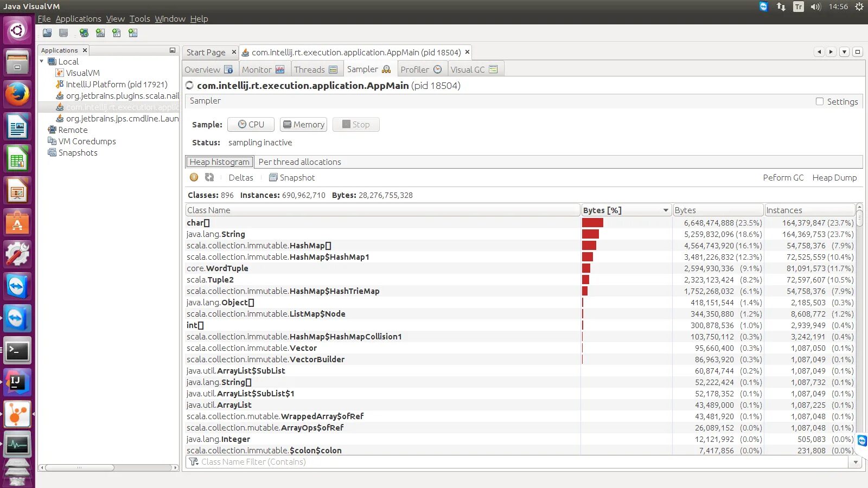Open the File menu
Image resolution: width=868 pixels, height=488 pixels.
44,18
